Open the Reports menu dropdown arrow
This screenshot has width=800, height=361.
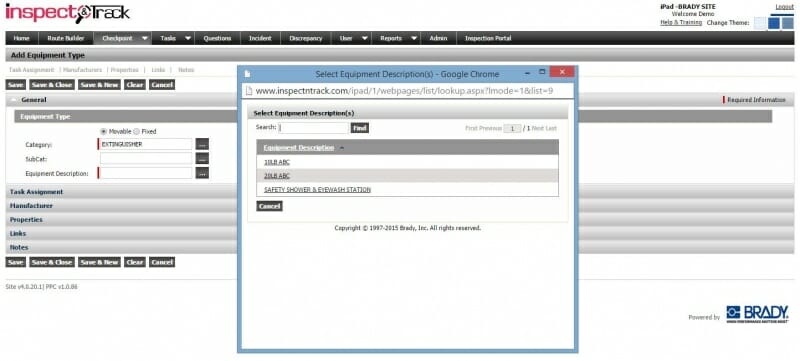click(414, 38)
